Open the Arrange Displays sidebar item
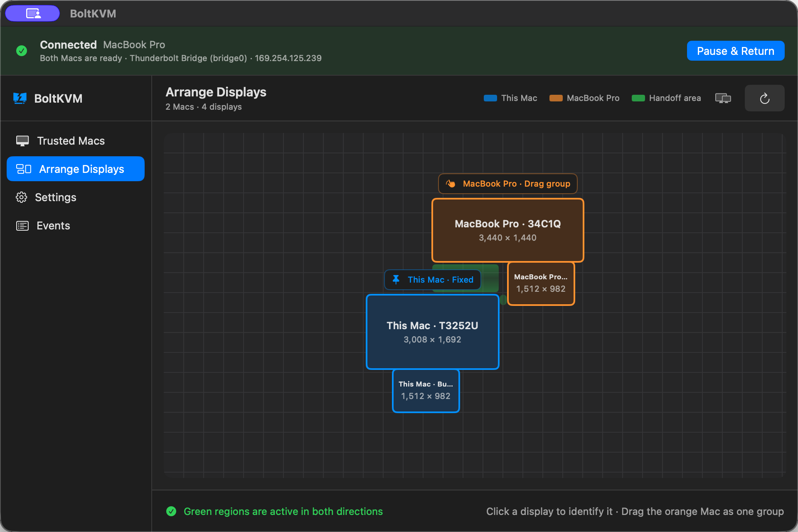This screenshot has width=798, height=532. pos(76,169)
